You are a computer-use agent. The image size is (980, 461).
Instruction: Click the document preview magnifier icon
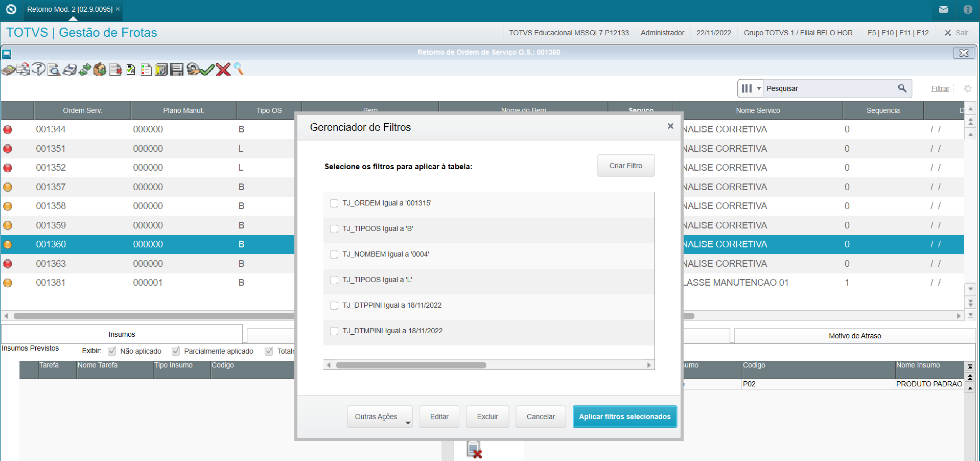click(54, 70)
